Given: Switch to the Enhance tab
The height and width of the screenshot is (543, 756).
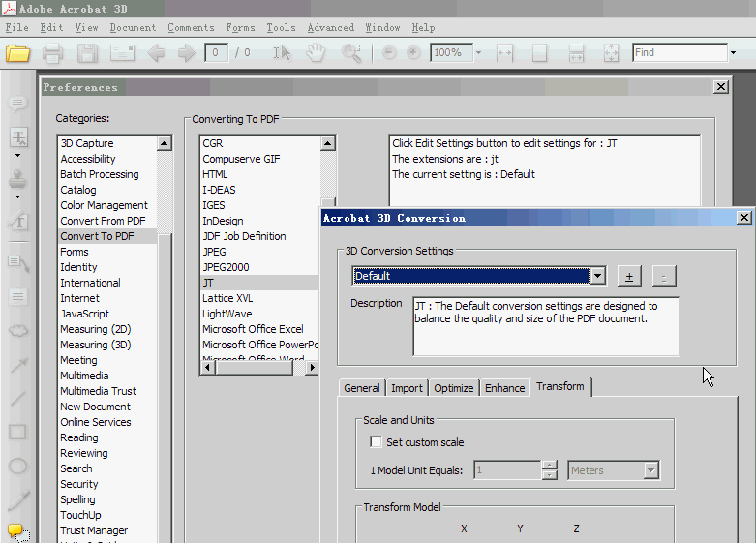Looking at the screenshot, I should tap(504, 388).
